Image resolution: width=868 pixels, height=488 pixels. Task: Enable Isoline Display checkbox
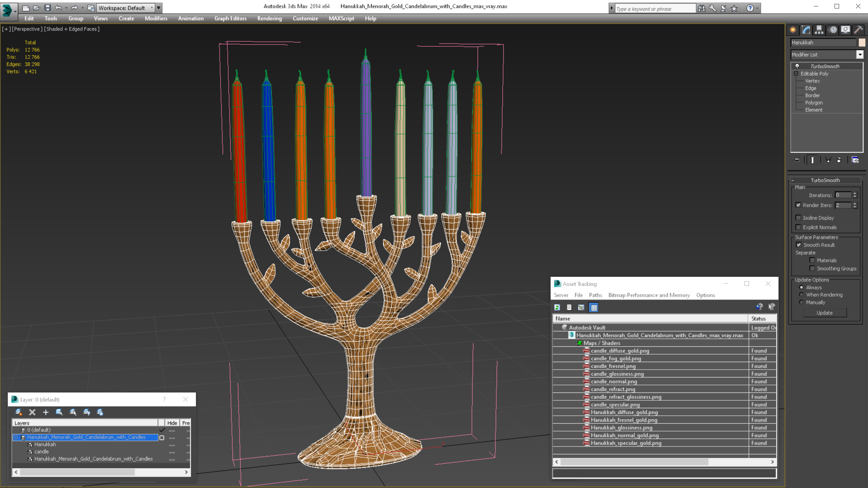(x=798, y=218)
